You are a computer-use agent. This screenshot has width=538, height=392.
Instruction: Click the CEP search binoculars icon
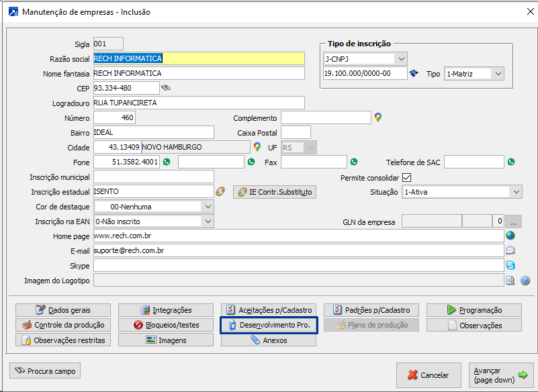[x=166, y=88]
